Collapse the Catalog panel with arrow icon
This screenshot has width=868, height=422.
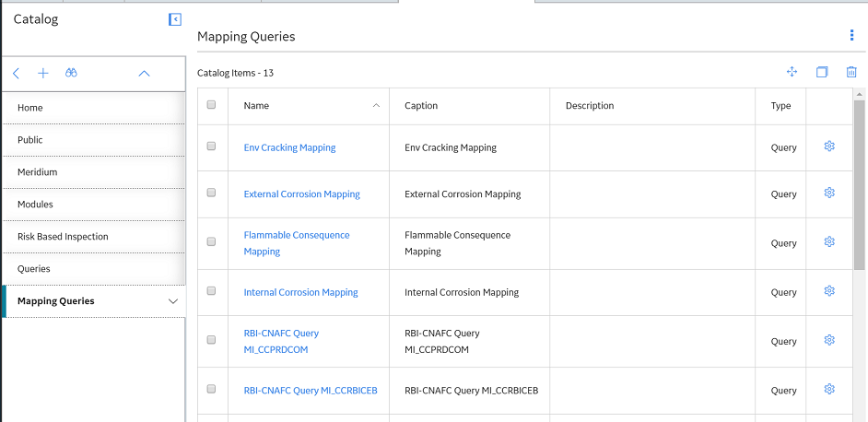(174, 20)
